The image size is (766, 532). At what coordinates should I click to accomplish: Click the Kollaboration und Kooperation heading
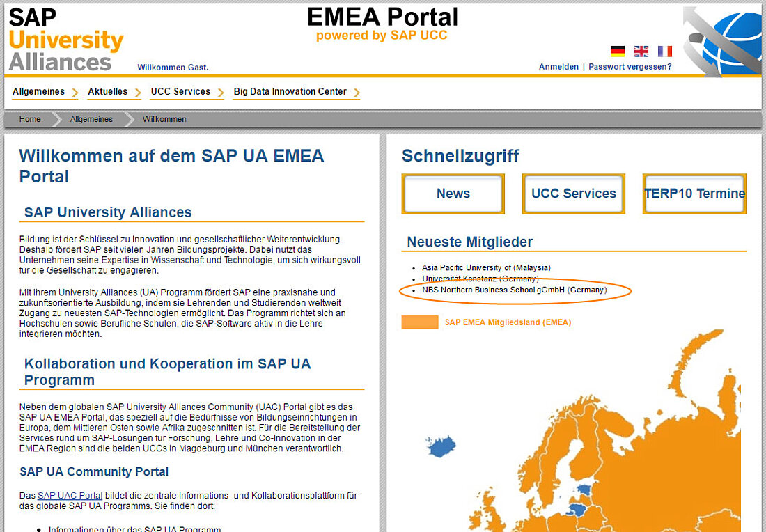pos(168,372)
